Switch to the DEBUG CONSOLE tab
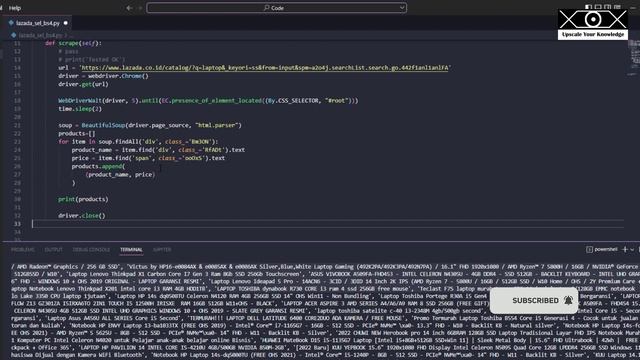The height and width of the screenshot is (360, 640). (x=91, y=249)
